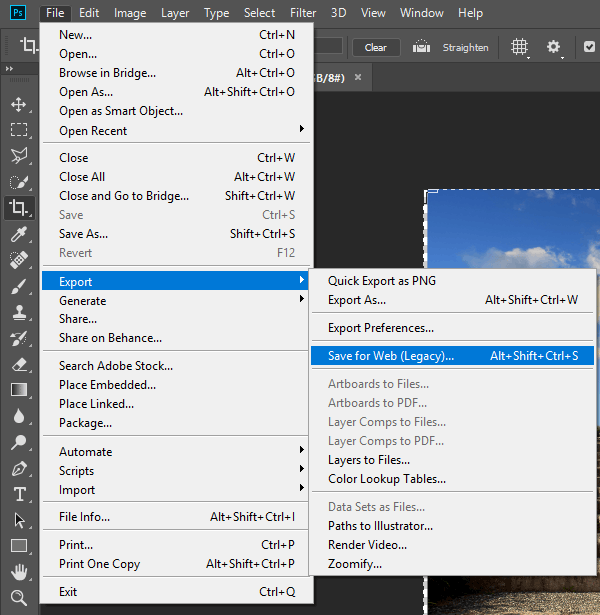
Task: Select the Path Selection tool
Action: tap(19, 520)
